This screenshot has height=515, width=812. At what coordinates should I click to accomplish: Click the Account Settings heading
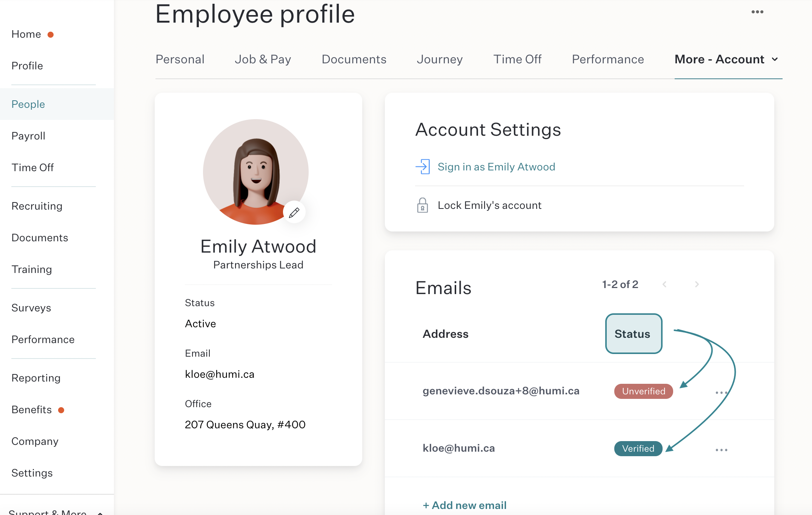click(x=488, y=130)
